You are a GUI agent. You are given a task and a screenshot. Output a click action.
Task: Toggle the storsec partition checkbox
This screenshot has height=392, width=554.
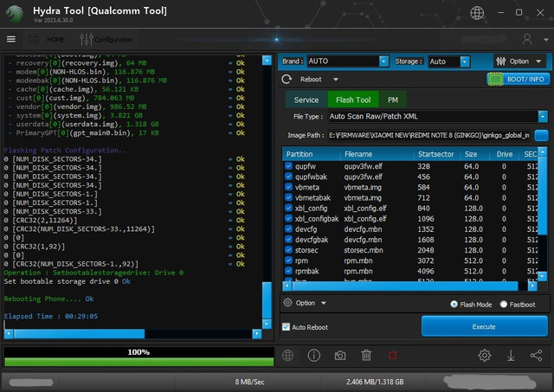[288, 250]
